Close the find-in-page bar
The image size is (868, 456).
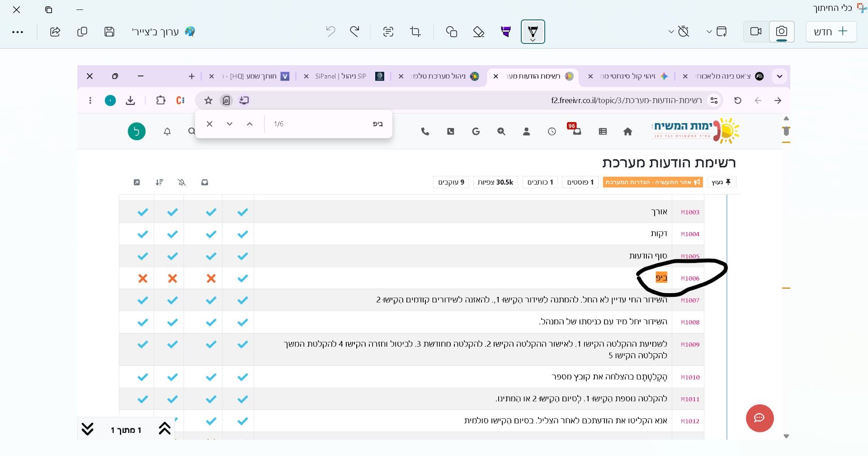[x=209, y=124]
